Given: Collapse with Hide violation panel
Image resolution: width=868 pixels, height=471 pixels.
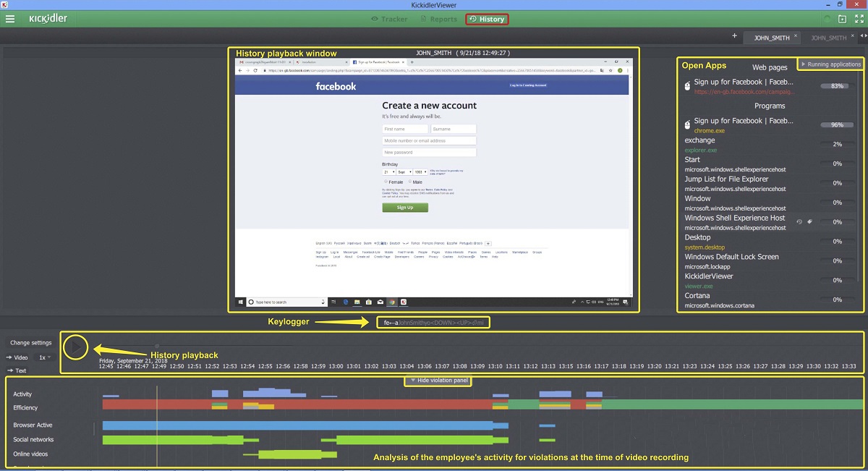Looking at the screenshot, I should (438, 381).
